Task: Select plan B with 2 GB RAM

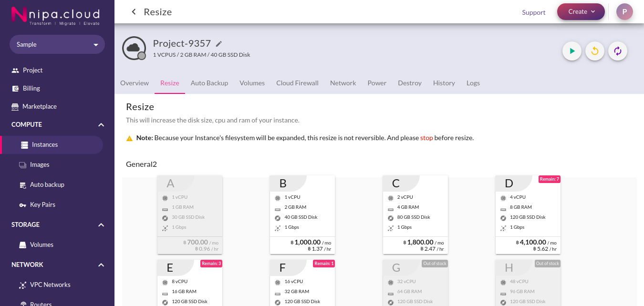Action: 302,214
